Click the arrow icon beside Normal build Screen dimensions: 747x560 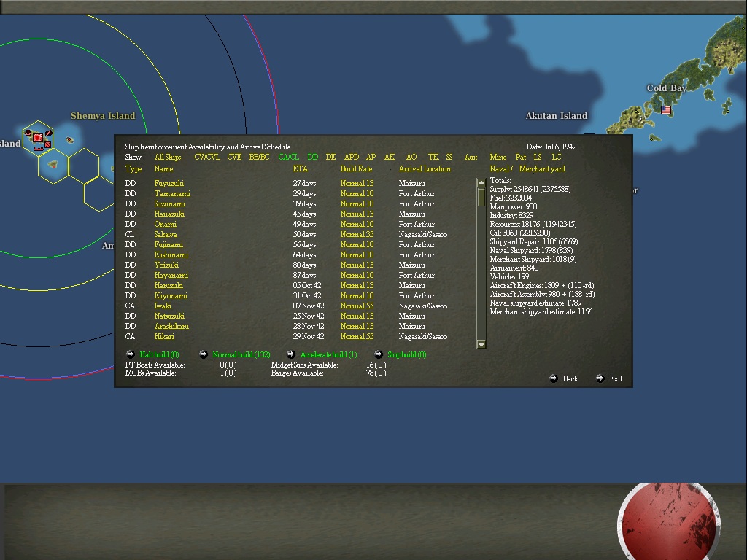click(203, 354)
